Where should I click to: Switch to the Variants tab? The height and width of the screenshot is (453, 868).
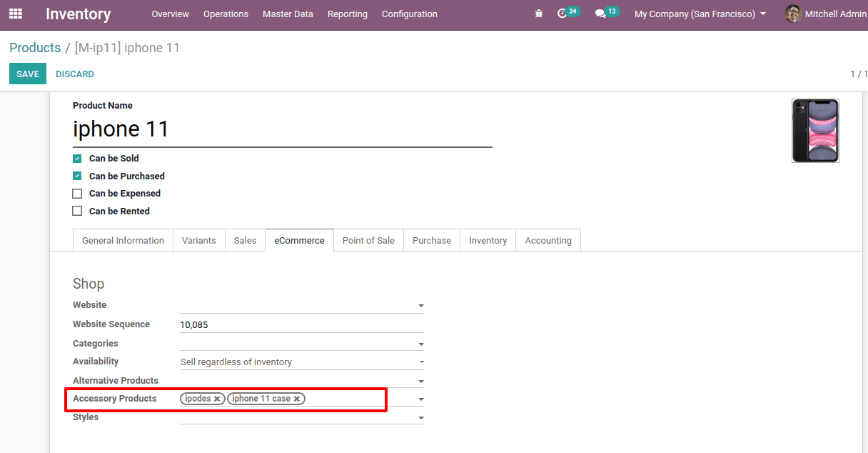pyautogui.click(x=199, y=240)
